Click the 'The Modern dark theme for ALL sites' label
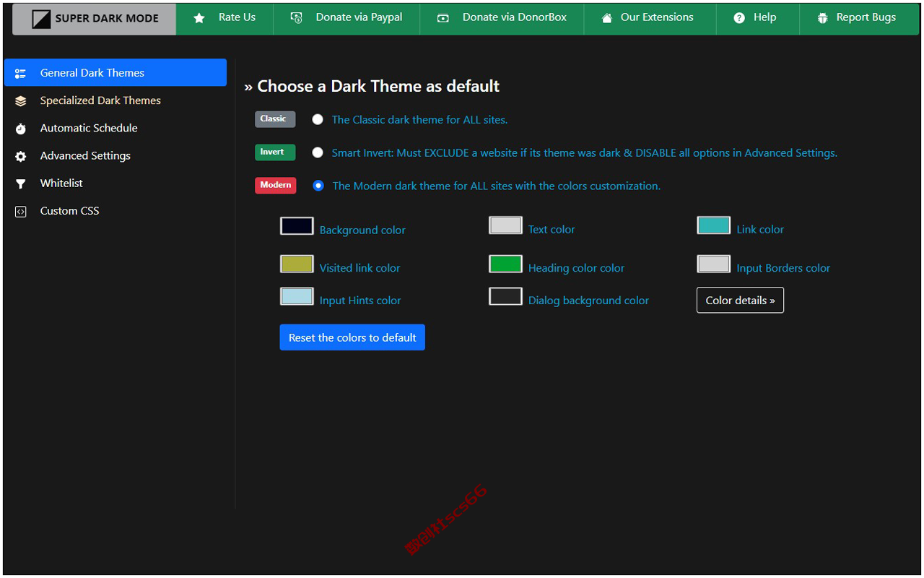Screen dimensions: 924x578 497,186
